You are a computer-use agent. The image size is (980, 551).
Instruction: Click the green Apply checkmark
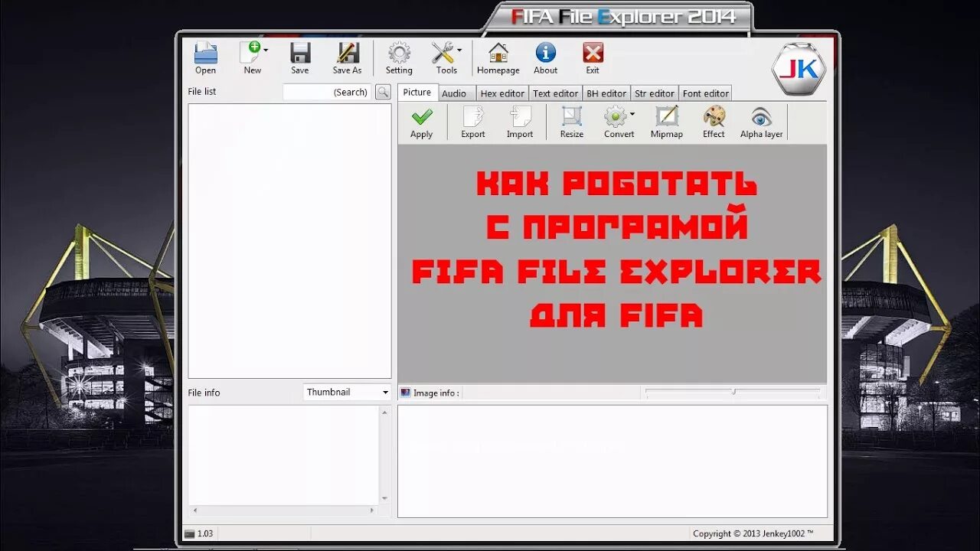coord(421,116)
